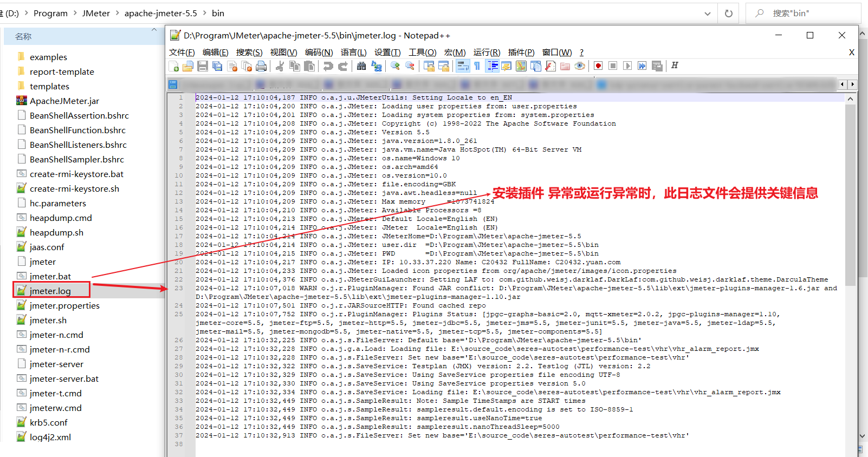This screenshot has width=868, height=457.
Task: Click the file monitoring eye icon
Action: coord(579,66)
